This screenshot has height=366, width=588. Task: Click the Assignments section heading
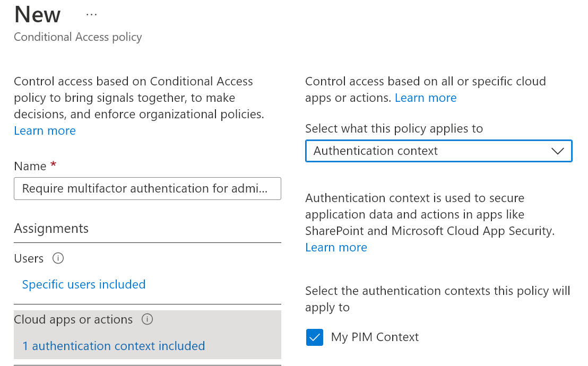pyautogui.click(x=51, y=229)
